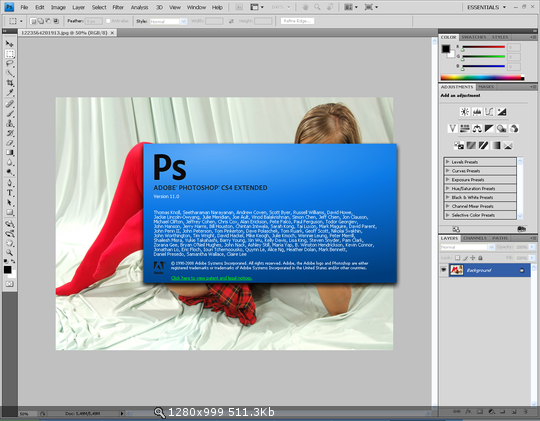Close the 12235642019​13.jpg document tab
This screenshot has height=421, width=540.
(x=112, y=33)
